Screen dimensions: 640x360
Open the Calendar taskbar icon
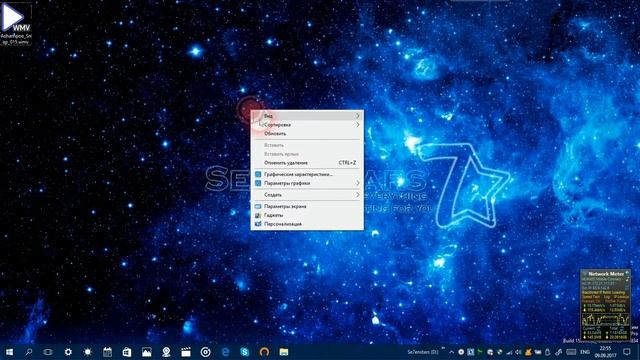[x=107, y=352]
